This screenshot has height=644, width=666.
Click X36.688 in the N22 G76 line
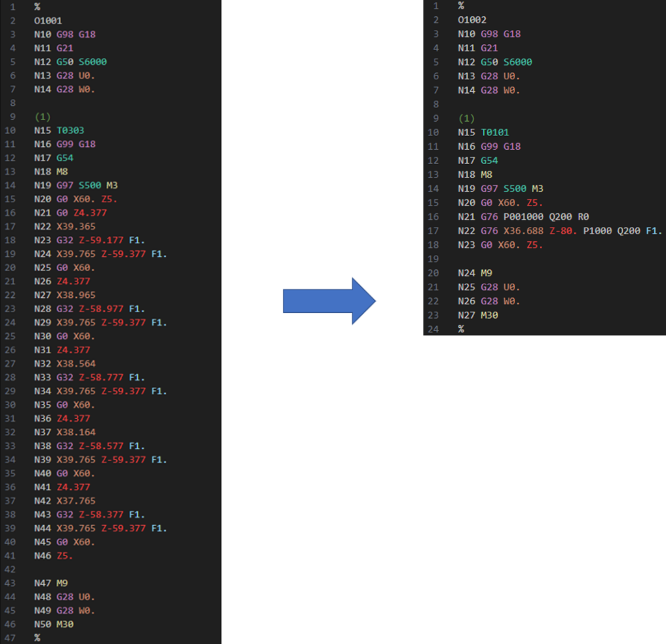tap(524, 231)
